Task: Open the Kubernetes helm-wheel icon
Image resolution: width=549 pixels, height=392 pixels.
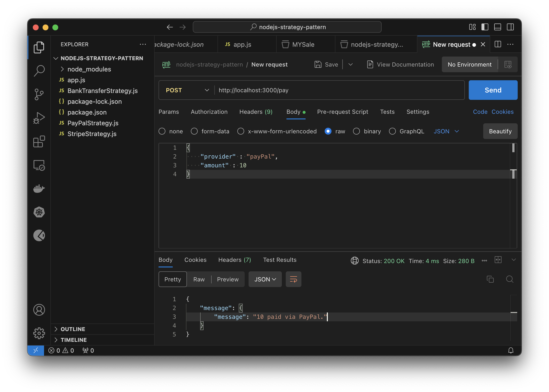Action: [x=39, y=212]
